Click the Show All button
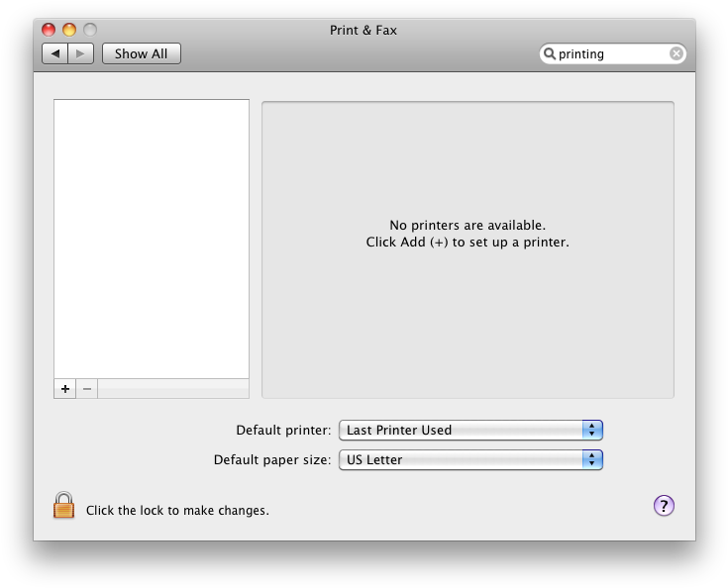The height and width of the screenshot is (588, 728). (141, 53)
